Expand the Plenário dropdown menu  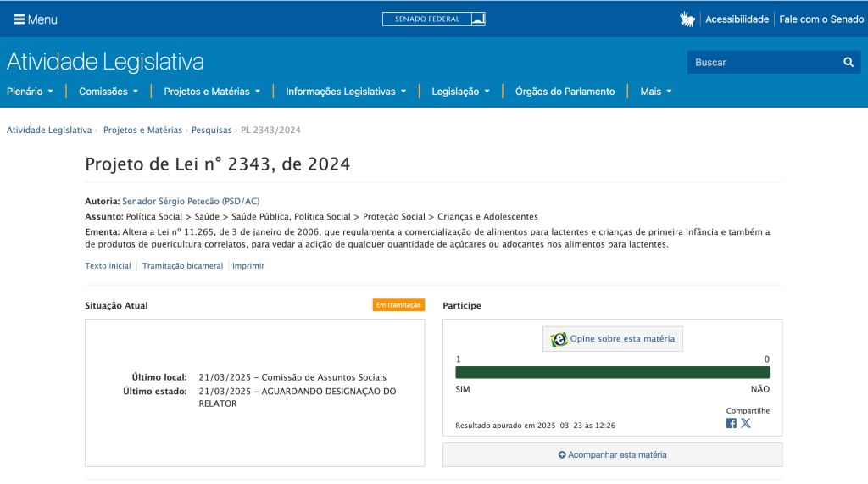(x=30, y=92)
